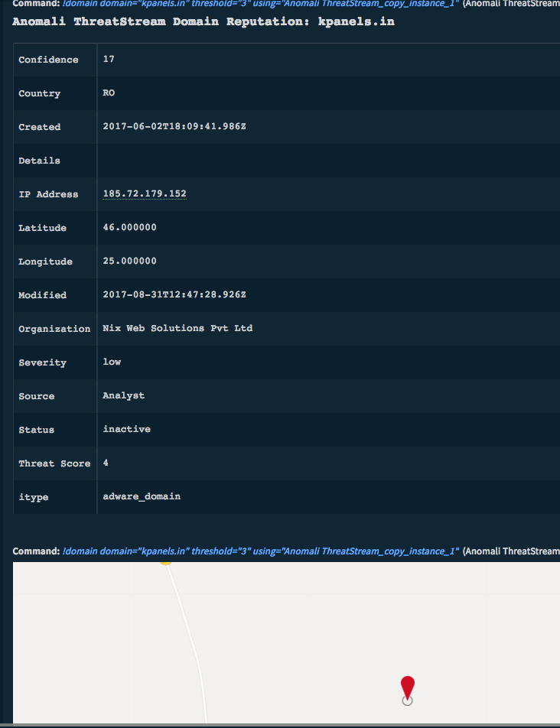The width and height of the screenshot is (560, 728).
Task: Select the Source value Analyst
Action: [123, 396]
